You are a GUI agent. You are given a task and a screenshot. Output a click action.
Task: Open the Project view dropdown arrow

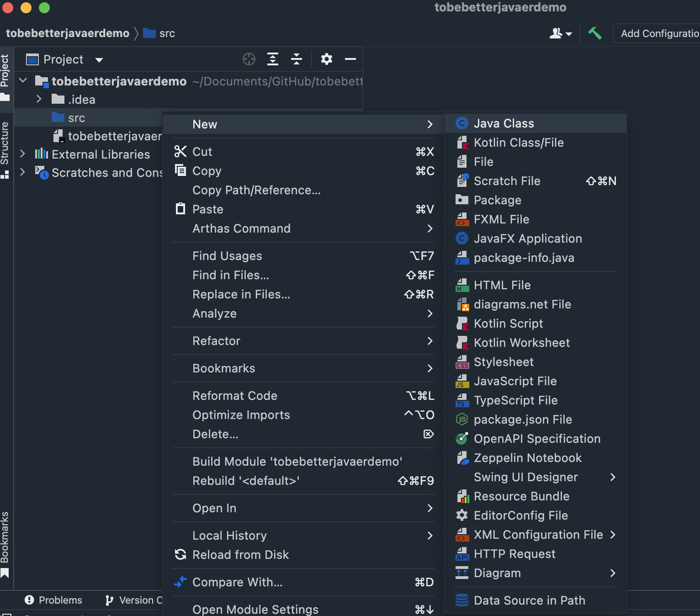pos(99,60)
